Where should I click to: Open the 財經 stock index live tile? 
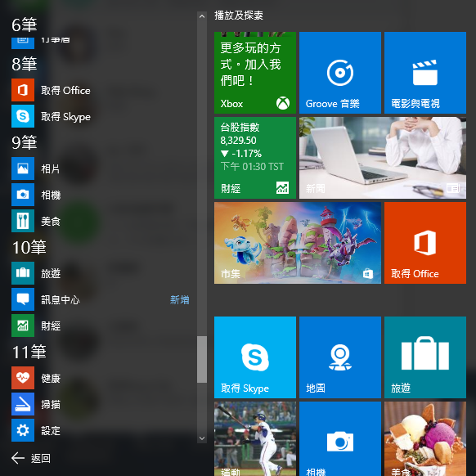(x=255, y=158)
